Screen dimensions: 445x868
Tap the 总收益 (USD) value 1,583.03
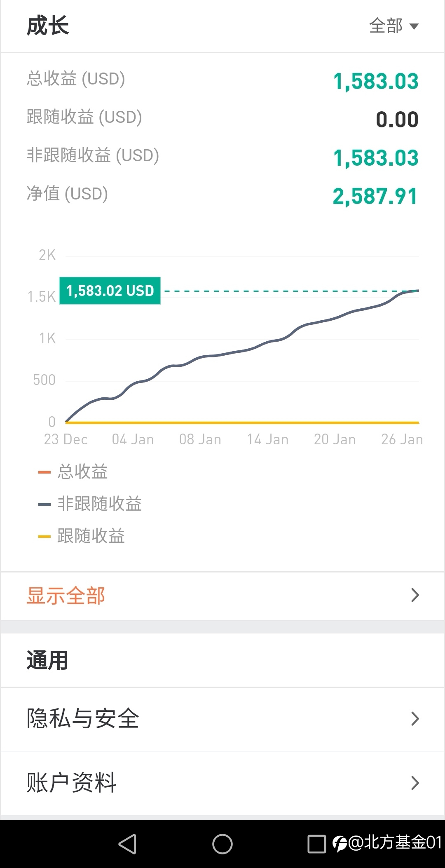[376, 81]
